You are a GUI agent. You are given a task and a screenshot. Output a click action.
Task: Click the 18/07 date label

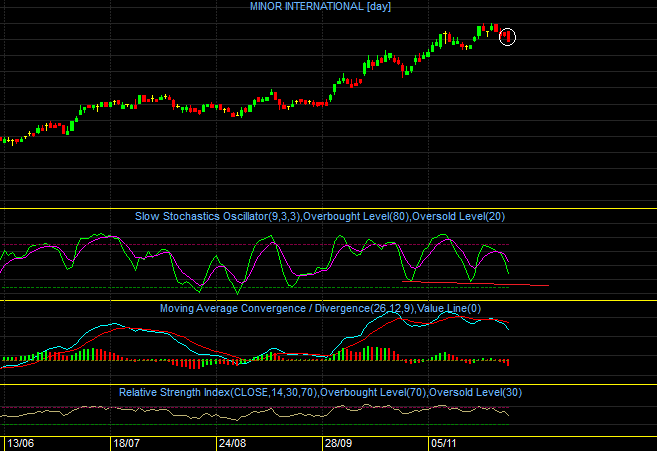(127, 443)
